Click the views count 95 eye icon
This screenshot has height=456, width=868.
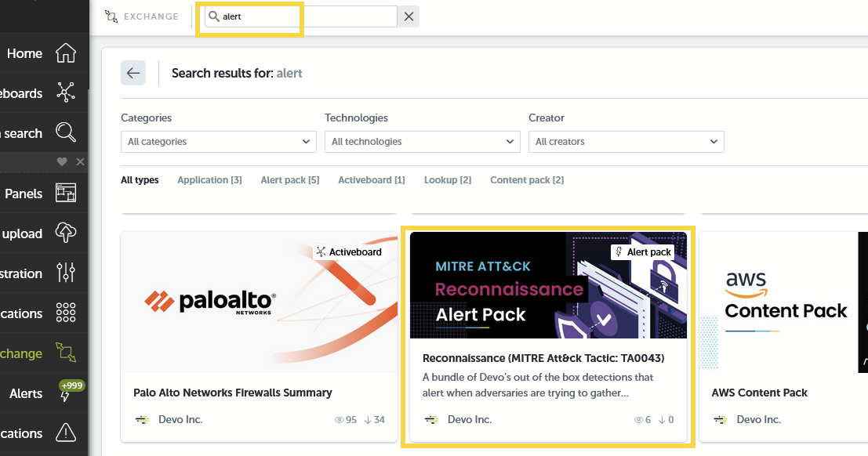click(x=340, y=420)
